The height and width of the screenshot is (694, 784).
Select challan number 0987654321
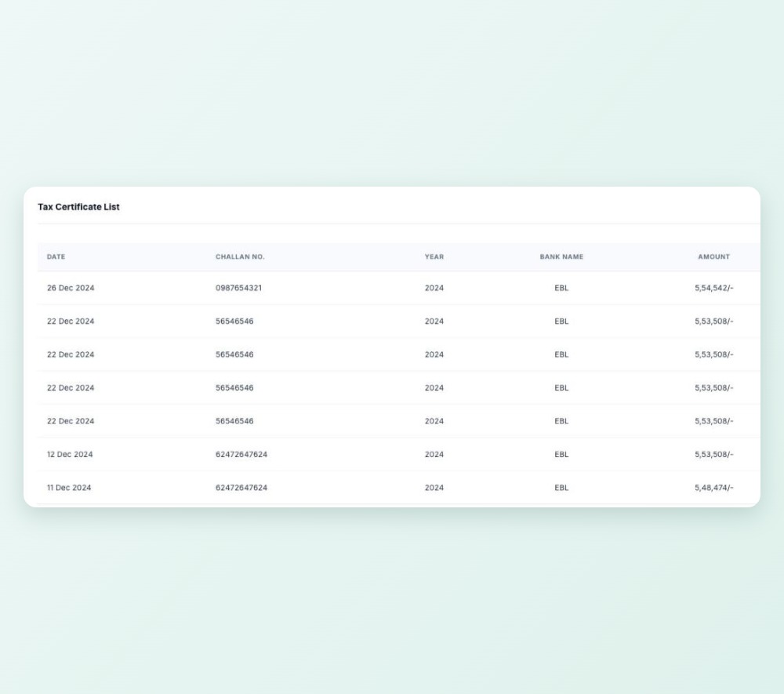tap(238, 288)
